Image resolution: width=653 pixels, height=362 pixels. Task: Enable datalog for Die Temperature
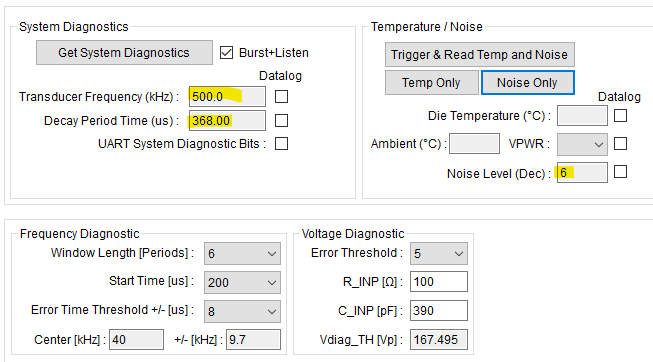pyautogui.click(x=621, y=115)
